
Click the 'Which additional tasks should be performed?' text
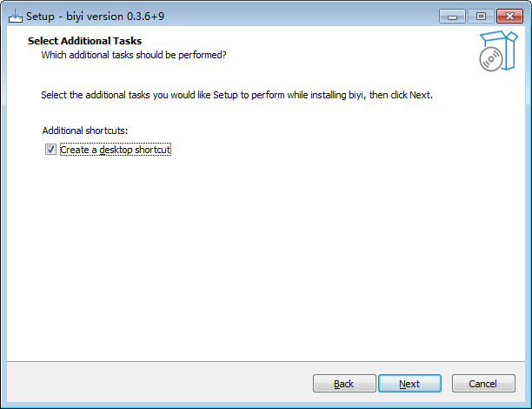pyautogui.click(x=134, y=55)
